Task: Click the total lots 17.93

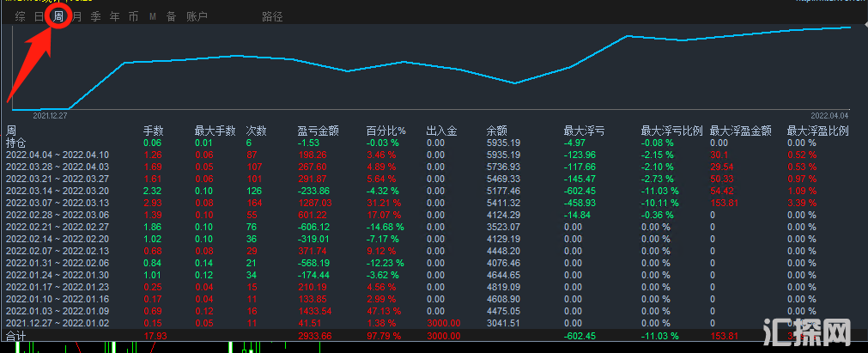Action: click(x=155, y=336)
